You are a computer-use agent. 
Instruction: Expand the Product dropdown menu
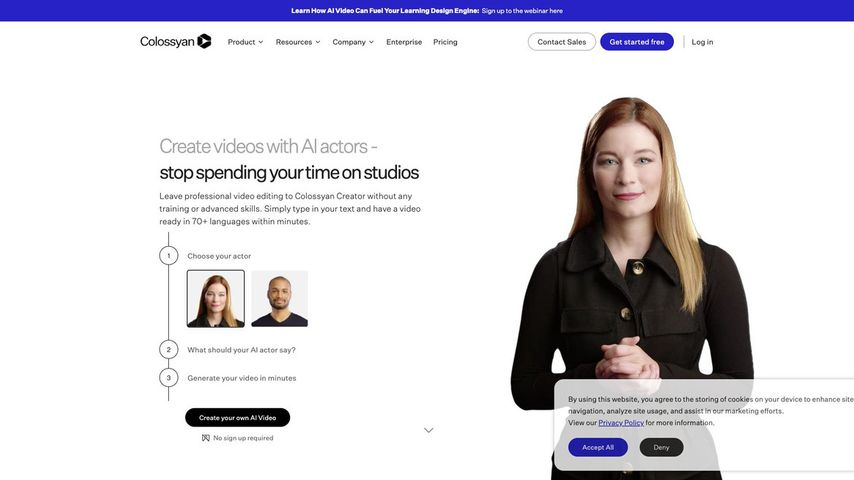click(245, 42)
